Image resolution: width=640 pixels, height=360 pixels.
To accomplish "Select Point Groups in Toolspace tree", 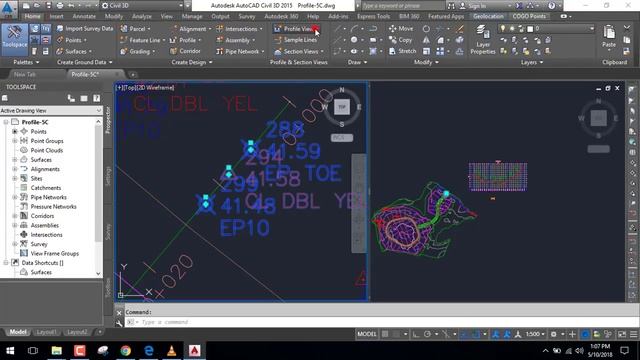I will 47,141.
